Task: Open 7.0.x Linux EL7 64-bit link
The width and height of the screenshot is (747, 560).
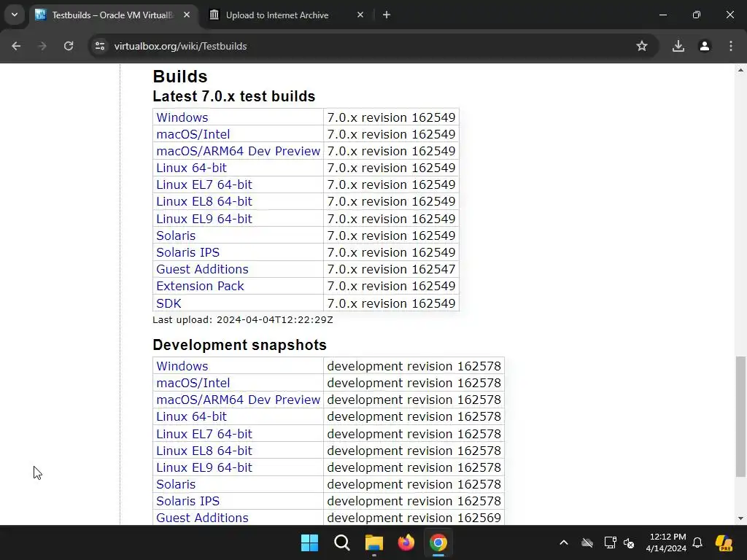Action: pos(204,184)
